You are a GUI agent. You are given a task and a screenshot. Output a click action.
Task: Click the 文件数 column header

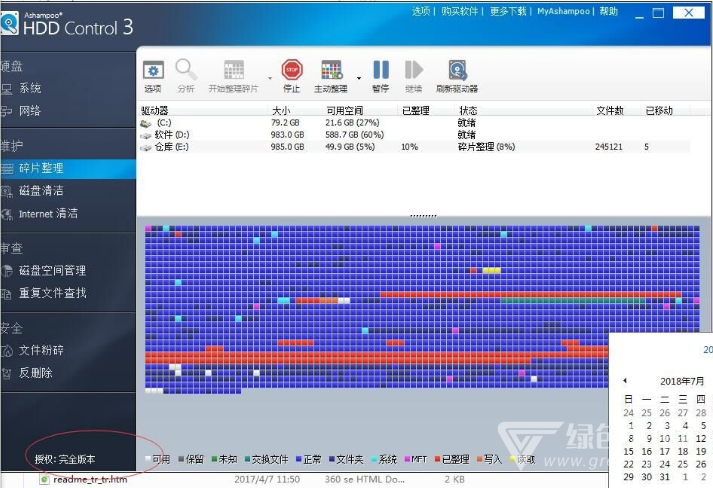click(x=610, y=111)
